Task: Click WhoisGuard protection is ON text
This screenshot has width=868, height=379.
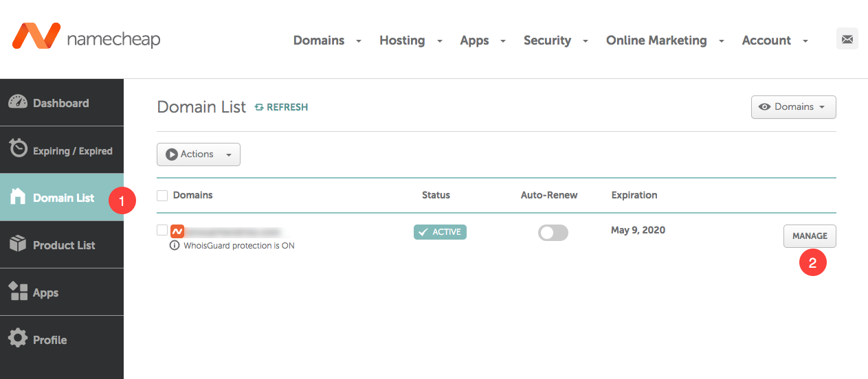Action: pos(239,245)
